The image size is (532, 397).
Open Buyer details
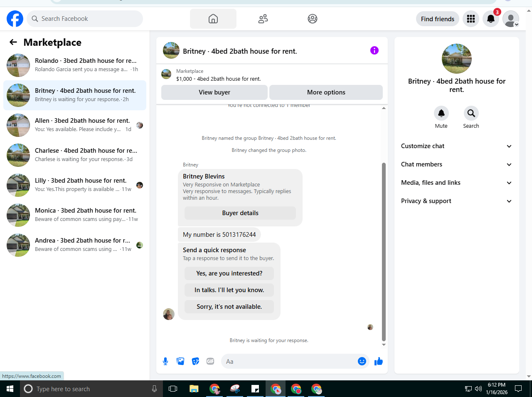(240, 213)
